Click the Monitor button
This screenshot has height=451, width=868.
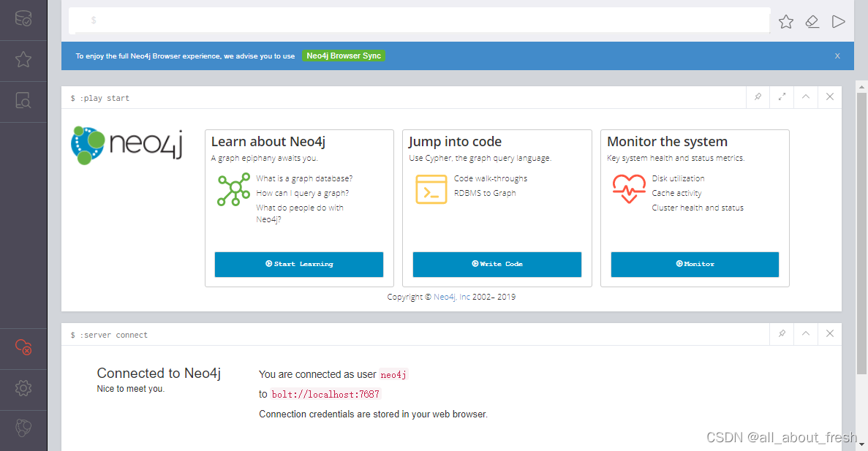click(695, 264)
